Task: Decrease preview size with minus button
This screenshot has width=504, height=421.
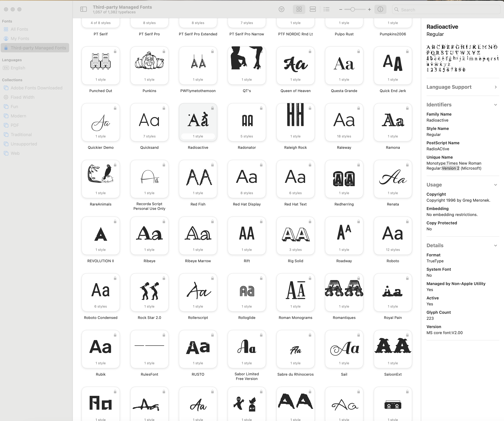Action: tap(340, 10)
